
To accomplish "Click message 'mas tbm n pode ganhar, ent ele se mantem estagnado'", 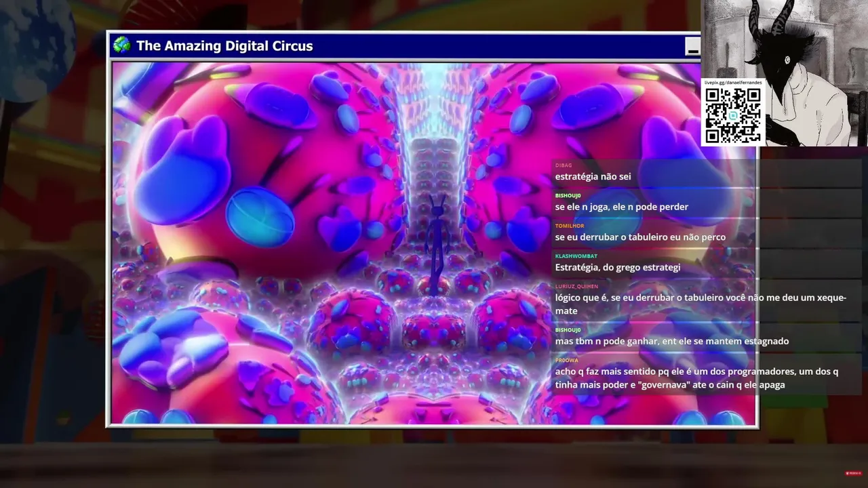I will [672, 341].
